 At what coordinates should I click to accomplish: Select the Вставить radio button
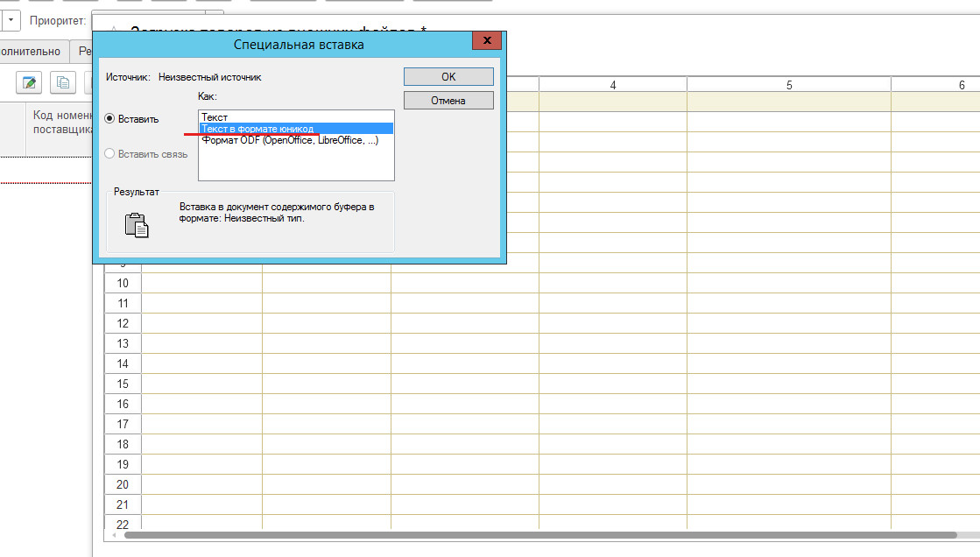tap(109, 119)
